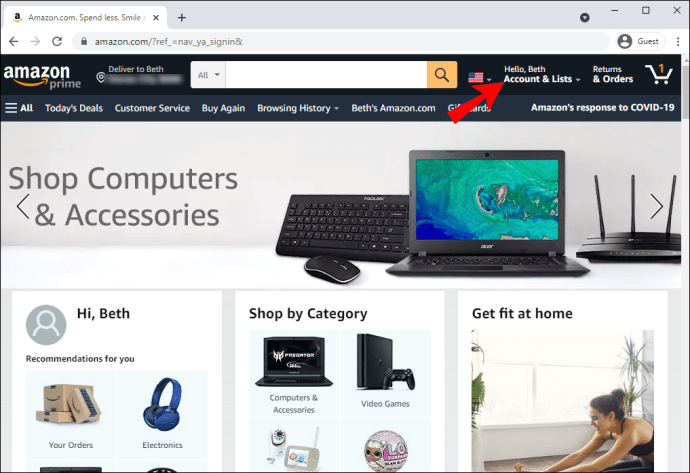Click the Deliver to Beth location pin
The width and height of the screenshot is (690, 473).
coord(101,78)
